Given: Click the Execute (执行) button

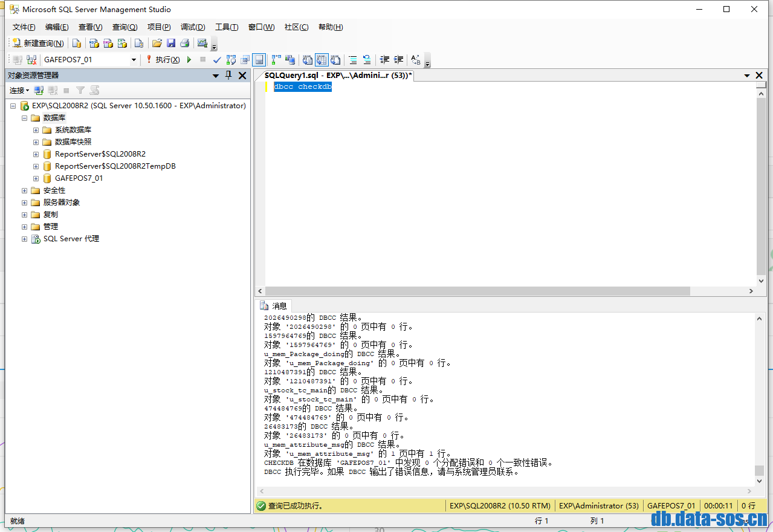Looking at the screenshot, I should click(x=162, y=60).
